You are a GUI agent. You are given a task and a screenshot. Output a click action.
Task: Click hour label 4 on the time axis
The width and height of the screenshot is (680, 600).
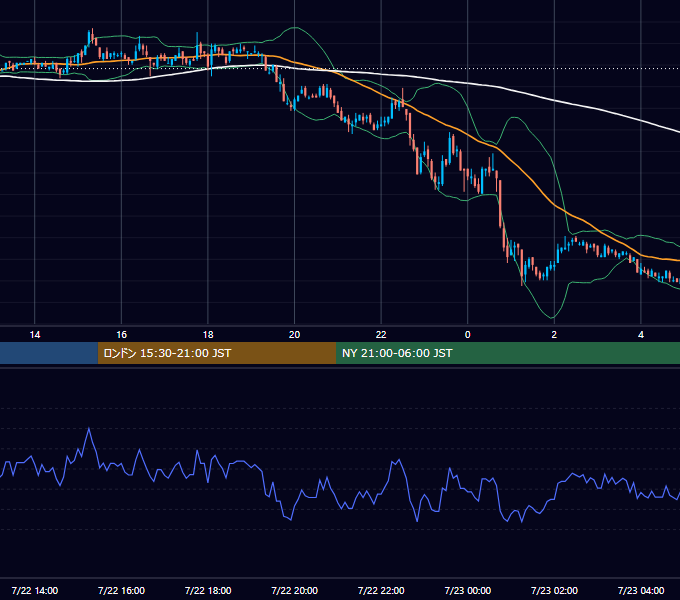(641, 335)
